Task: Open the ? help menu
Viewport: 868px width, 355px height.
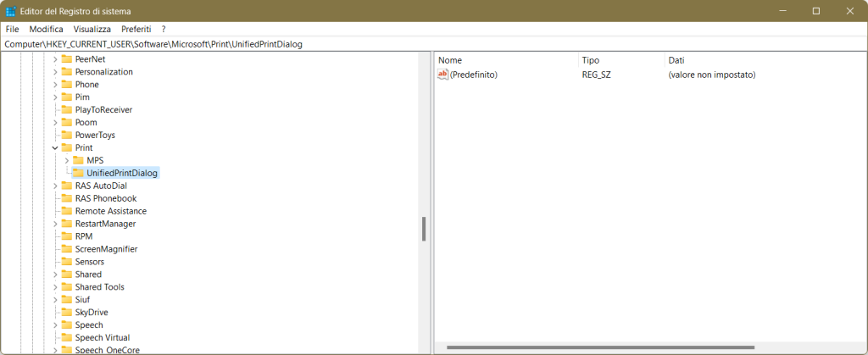Action: click(164, 29)
